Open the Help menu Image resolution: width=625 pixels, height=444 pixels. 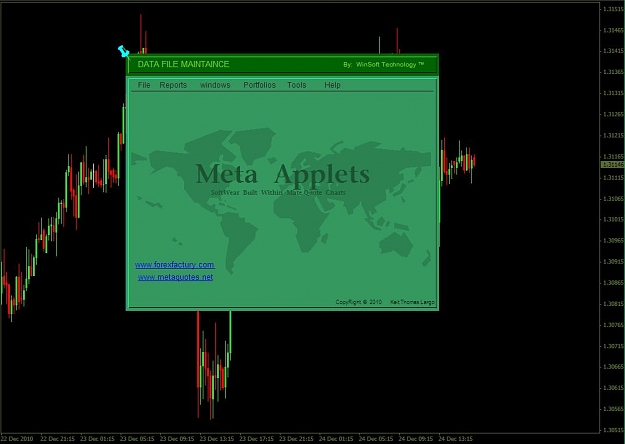pos(332,85)
